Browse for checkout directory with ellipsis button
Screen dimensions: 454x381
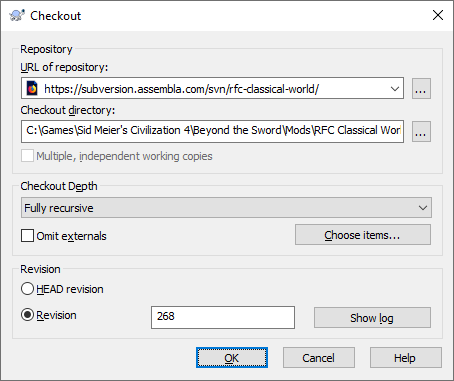pyautogui.click(x=421, y=132)
